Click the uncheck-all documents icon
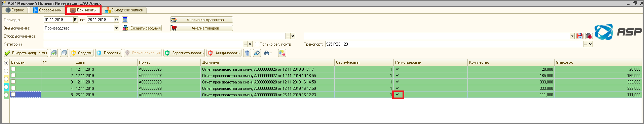This screenshot has width=644, height=124. coord(64,53)
